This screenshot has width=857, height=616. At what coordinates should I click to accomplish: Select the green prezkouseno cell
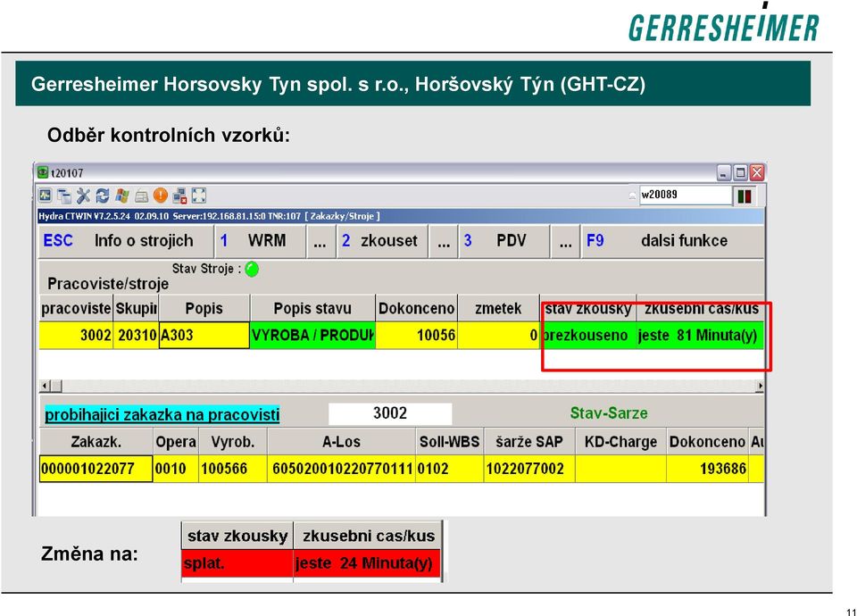point(588,335)
